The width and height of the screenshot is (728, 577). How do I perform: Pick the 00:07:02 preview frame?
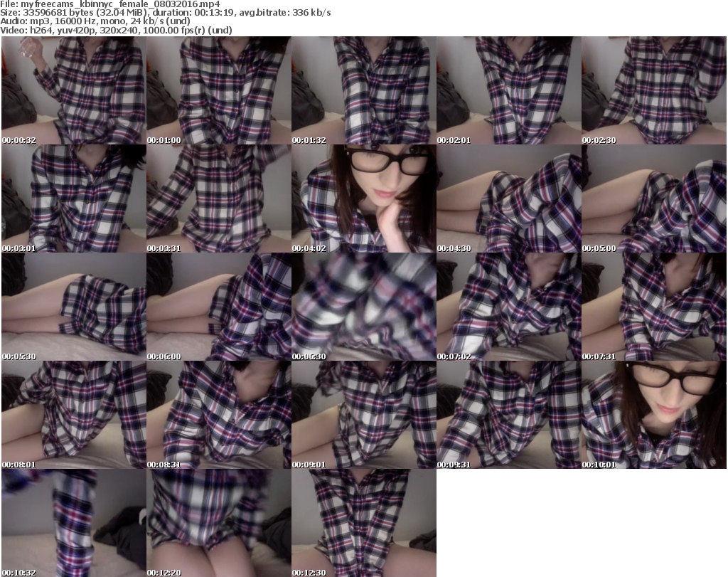coord(509,307)
